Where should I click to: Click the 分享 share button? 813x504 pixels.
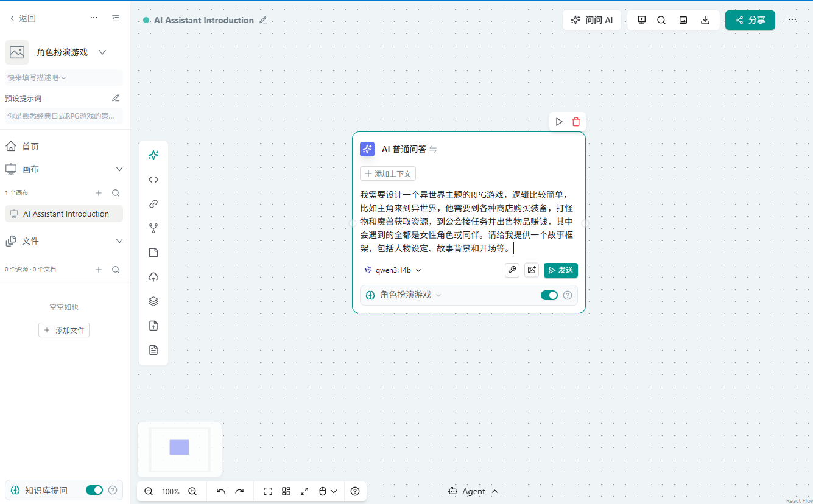click(x=750, y=20)
